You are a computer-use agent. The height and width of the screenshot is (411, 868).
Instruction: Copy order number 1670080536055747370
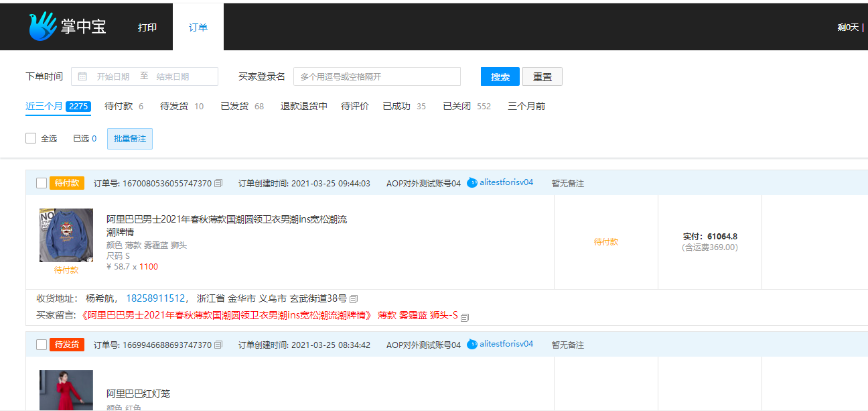point(218,184)
